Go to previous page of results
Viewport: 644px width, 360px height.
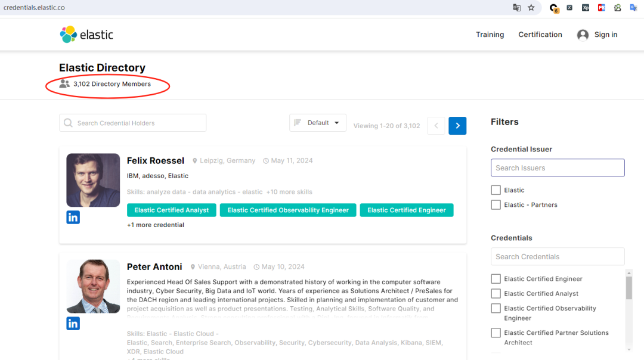pyautogui.click(x=436, y=126)
